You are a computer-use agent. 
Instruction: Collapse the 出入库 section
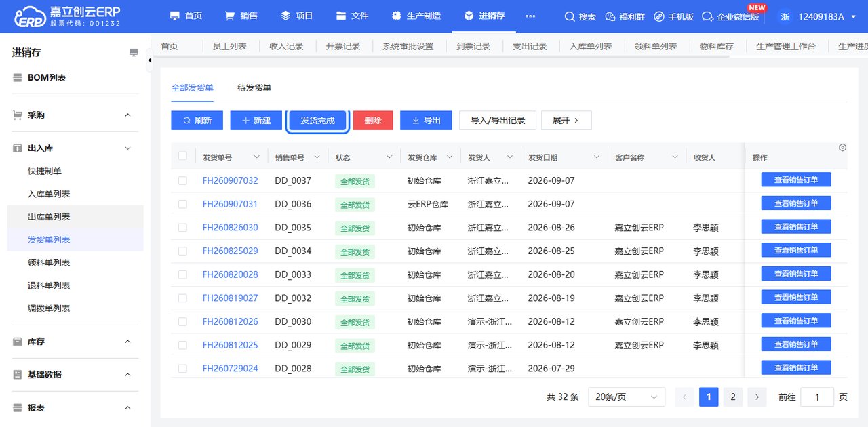(x=127, y=148)
